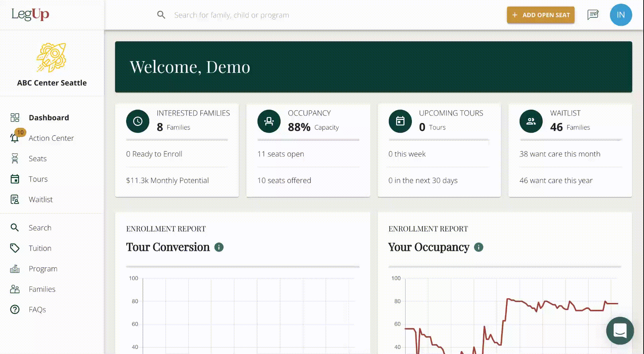Open the IN user avatar menu
644x354 pixels.
621,15
